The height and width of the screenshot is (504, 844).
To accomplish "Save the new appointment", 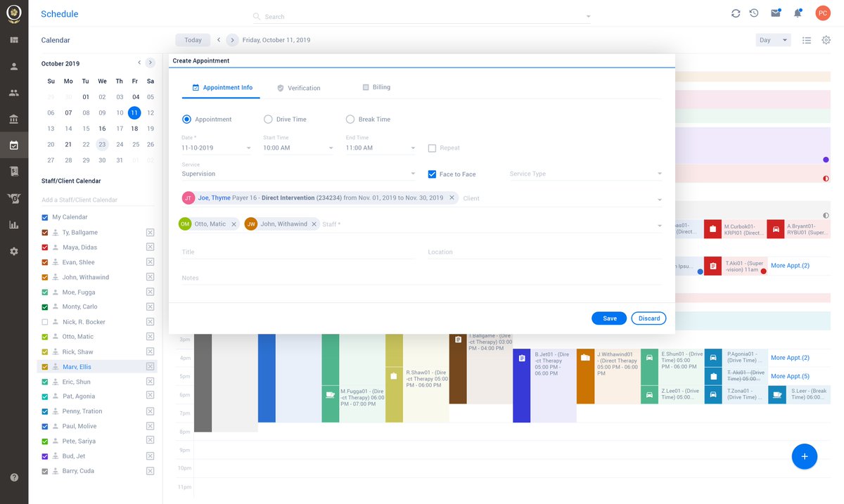I will coord(608,318).
